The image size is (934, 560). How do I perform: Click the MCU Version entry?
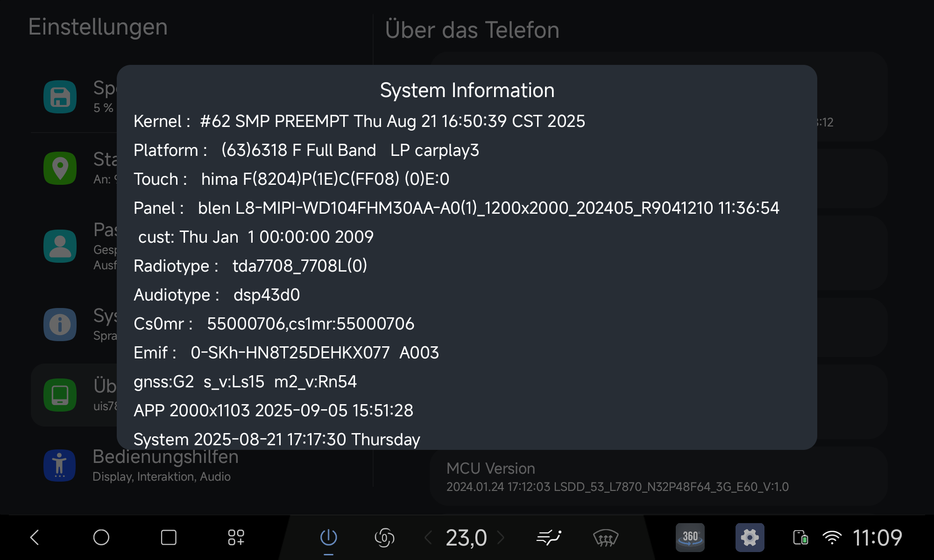(x=616, y=476)
